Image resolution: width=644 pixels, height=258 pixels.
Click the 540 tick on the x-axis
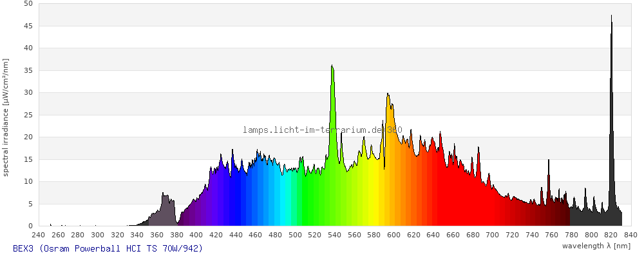[334, 234]
